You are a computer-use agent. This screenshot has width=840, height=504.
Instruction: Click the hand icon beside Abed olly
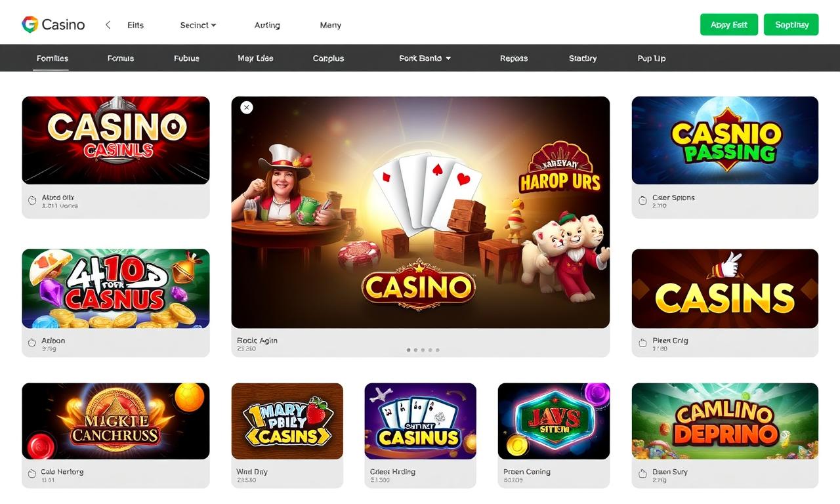click(x=32, y=201)
